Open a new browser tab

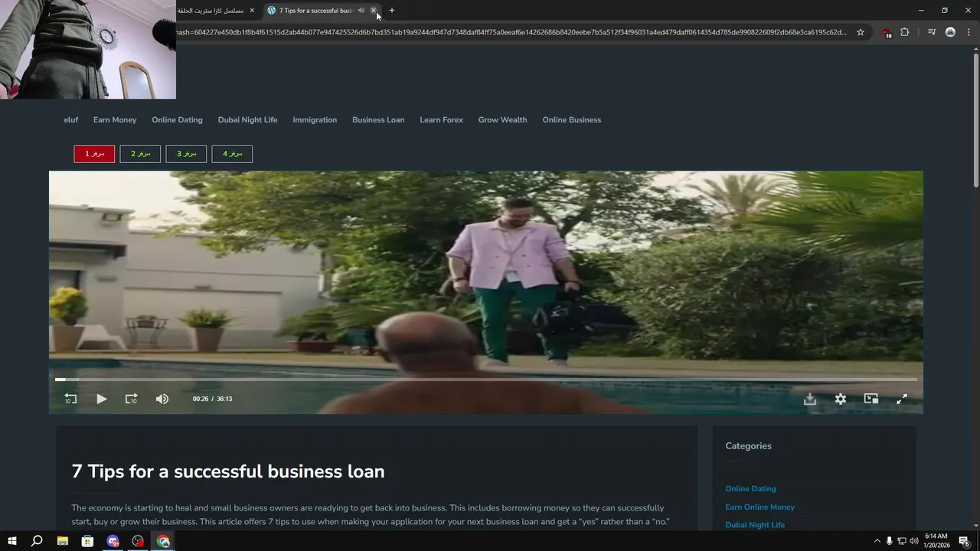[x=392, y=11]
